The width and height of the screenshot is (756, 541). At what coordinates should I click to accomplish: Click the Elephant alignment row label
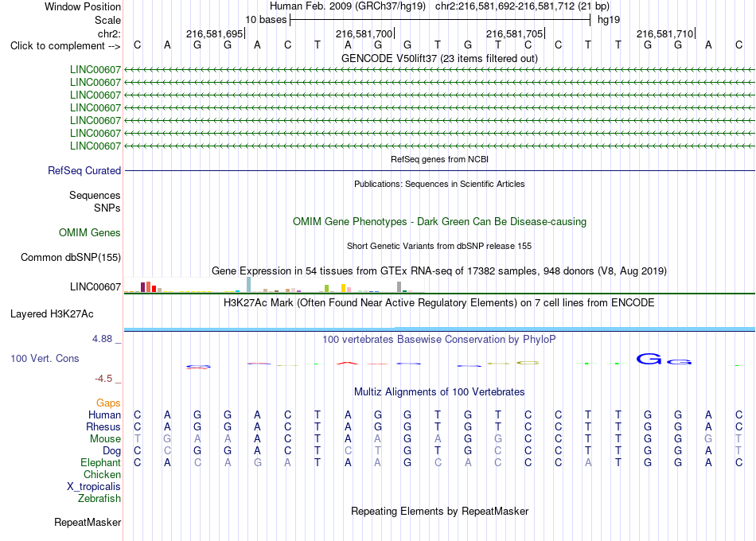pyautogui.click(x=100, y=463)
